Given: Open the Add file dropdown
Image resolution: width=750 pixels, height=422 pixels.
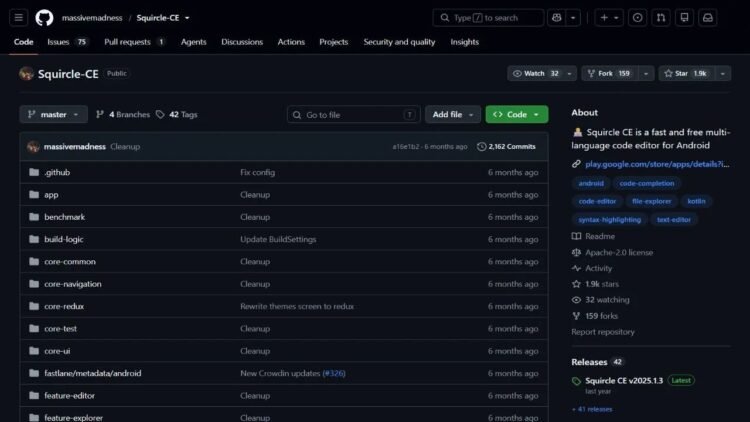Looking at the screenshot, I should pos(452,115).
